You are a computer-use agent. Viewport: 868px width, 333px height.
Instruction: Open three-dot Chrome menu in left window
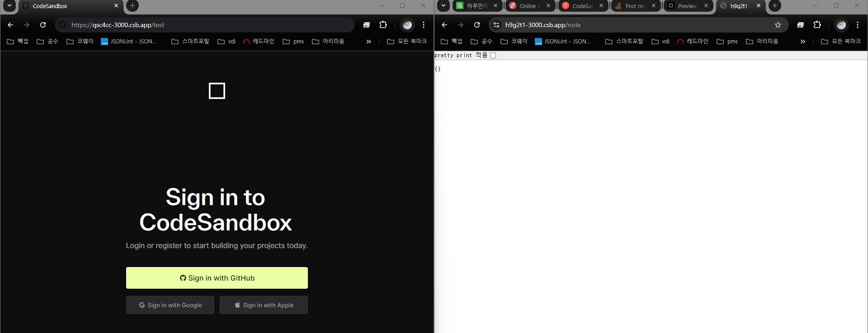[424, 25]
